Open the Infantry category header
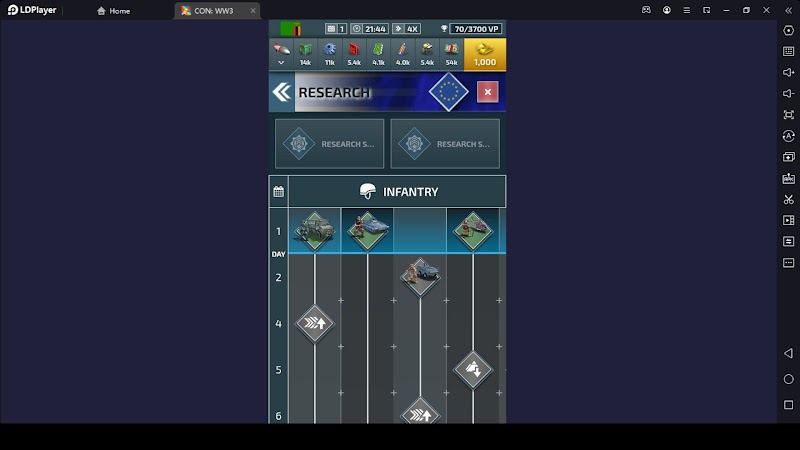This screenshot has width=800, height=450. coord(397,192)
